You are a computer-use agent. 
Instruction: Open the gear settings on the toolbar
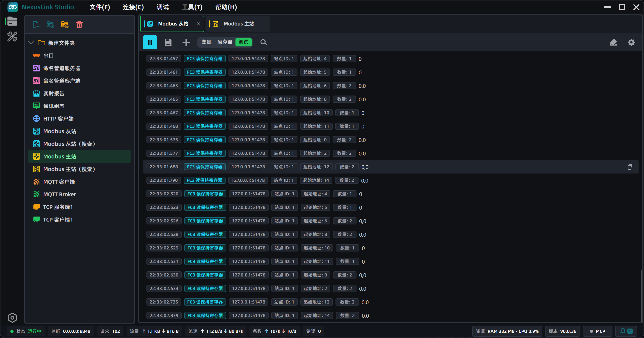click(631, 42)
